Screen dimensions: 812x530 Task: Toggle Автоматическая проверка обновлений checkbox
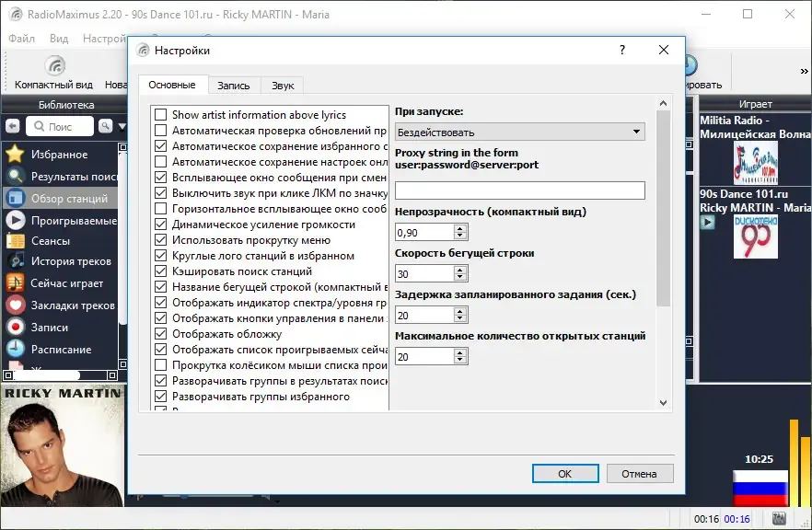point(160,130)
